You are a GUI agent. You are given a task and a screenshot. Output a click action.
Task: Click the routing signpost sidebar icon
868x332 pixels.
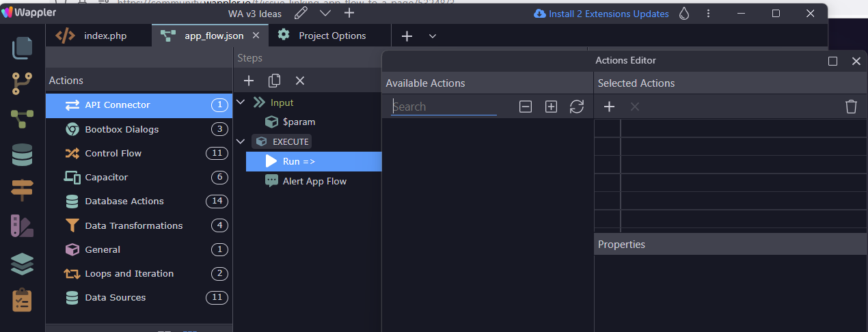pyautogui.click(x=22, y=190)
